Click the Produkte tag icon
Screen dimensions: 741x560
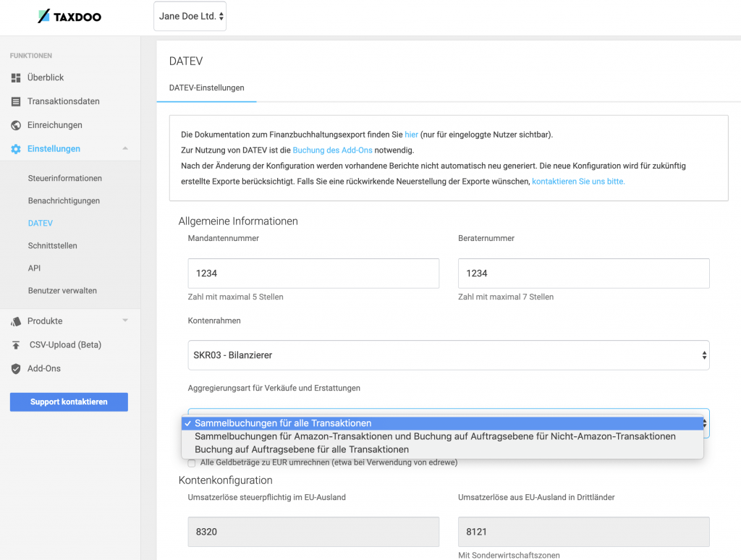tap(16, 321)
